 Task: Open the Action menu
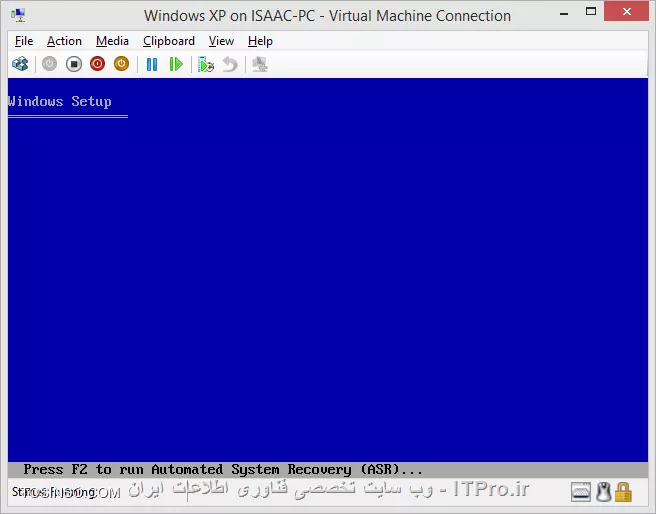coord(64,41)
